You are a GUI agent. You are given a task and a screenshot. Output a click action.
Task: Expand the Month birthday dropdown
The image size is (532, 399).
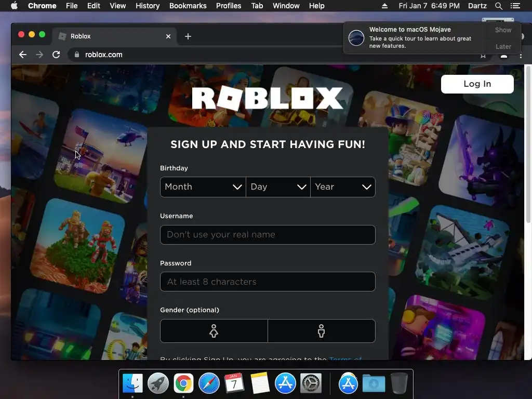click(x=203, y=187)
